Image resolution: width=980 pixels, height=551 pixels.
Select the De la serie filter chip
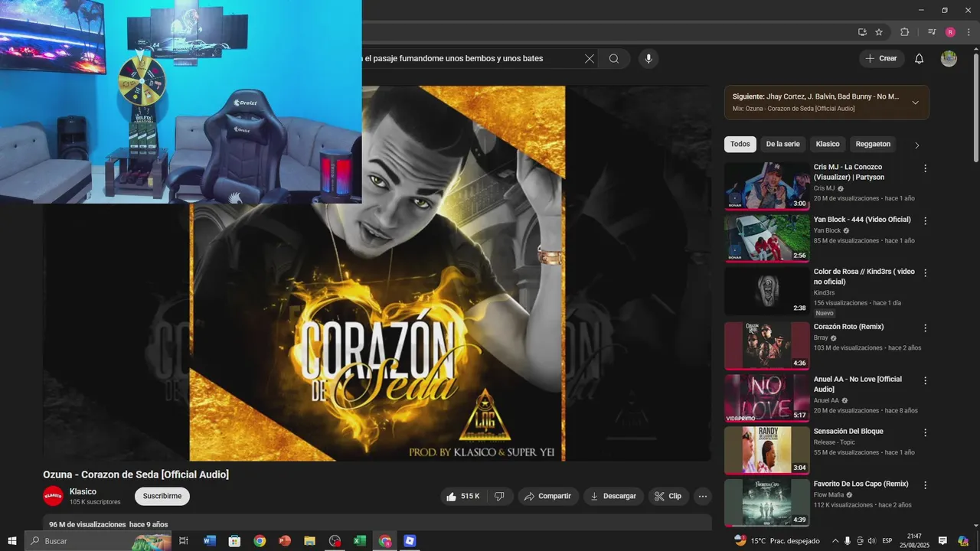(782, 144)
